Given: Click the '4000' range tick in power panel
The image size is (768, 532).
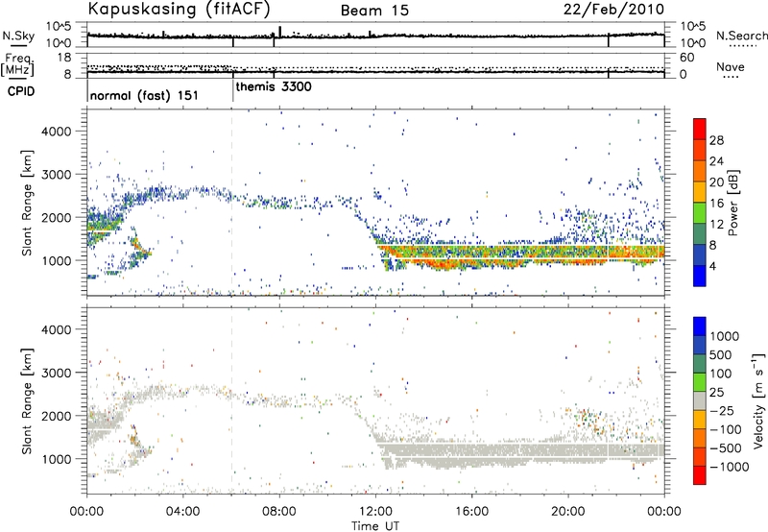Looking at the screenshot, I should [56, 132].
